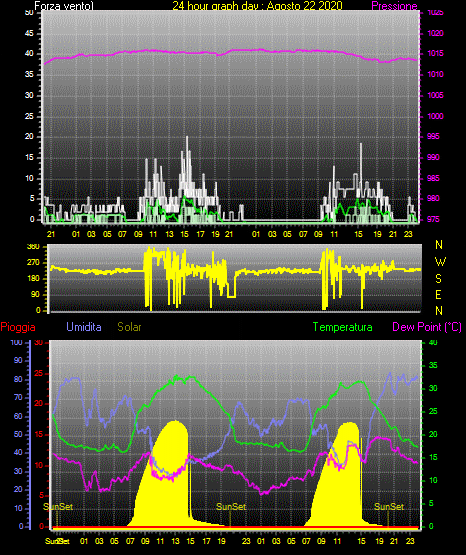This screenshot has width=466, height=555.
Task: Click the middle 'SunSet' marker label
Action: pos(231,507)
